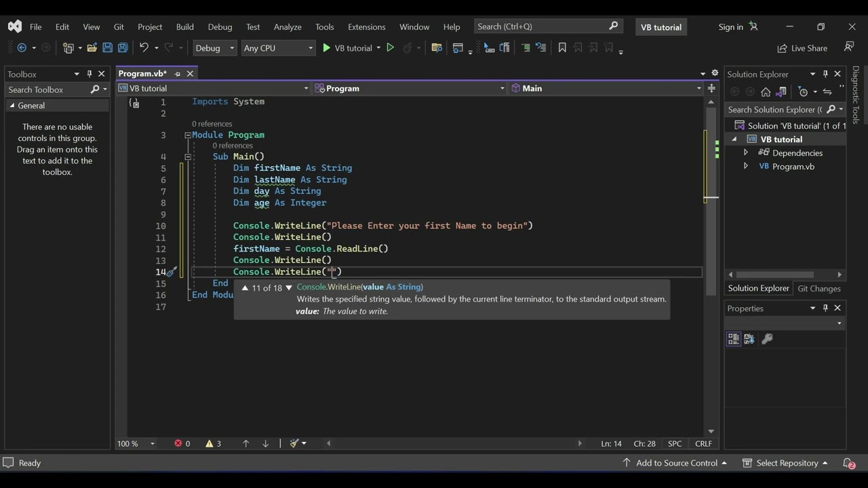Expand the Program.vb tree node

coord(746,166)
